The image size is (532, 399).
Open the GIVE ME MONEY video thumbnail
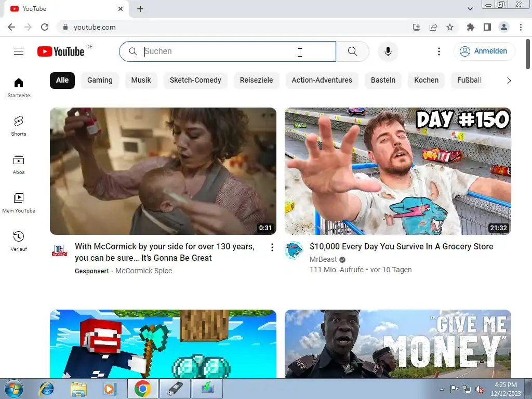[397, 344]
